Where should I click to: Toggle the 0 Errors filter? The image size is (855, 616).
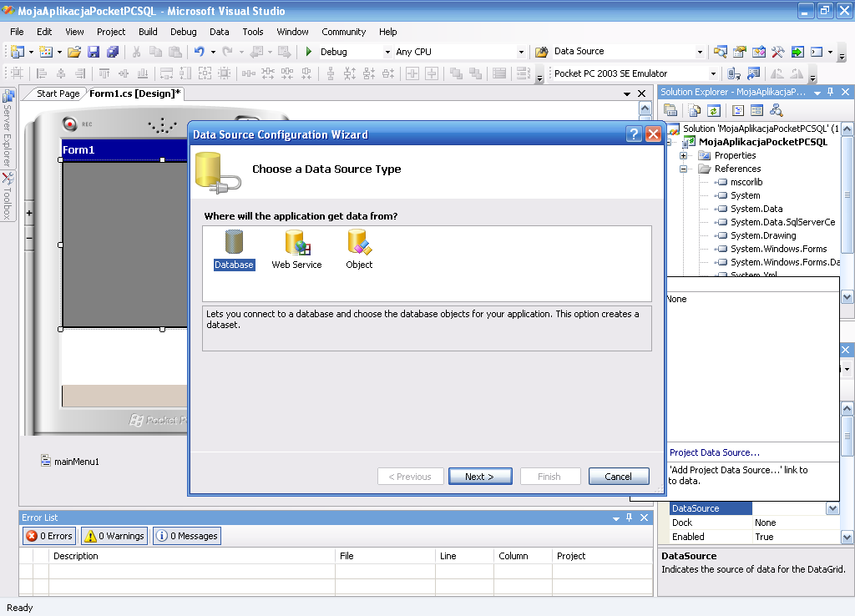(49, 536)
